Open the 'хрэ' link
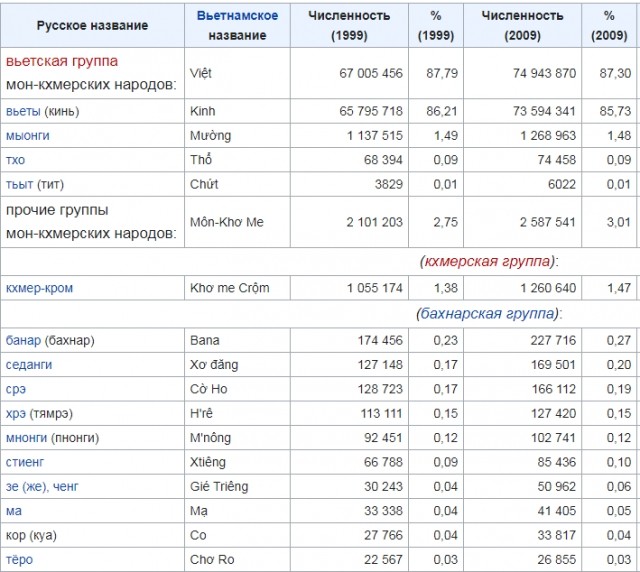Image resolution: width=640 pixels, height=572 pixels. 16,414
